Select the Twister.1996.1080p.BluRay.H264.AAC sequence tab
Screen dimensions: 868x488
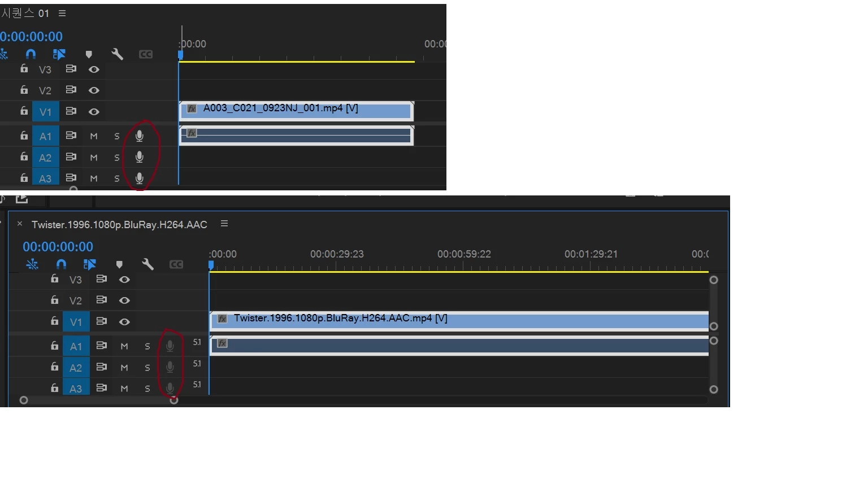[119, 225]
